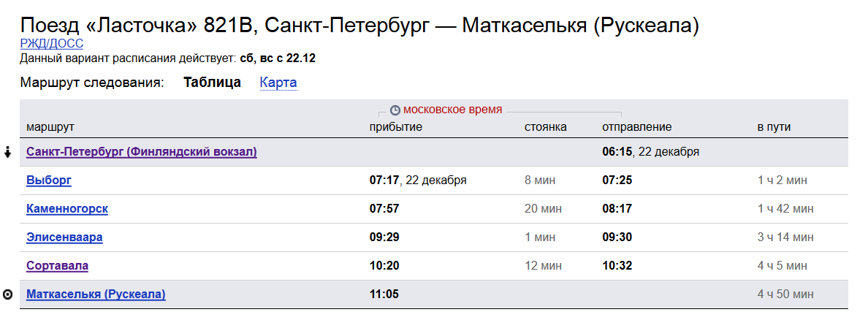This screenshot has height=331, width=868.
Task: Switch to the Карта route view
Action: (x=278, y=83)
